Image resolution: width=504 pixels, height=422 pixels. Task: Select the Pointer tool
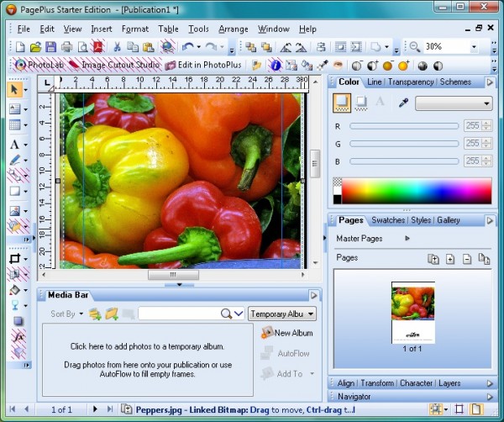coord(14,90)
